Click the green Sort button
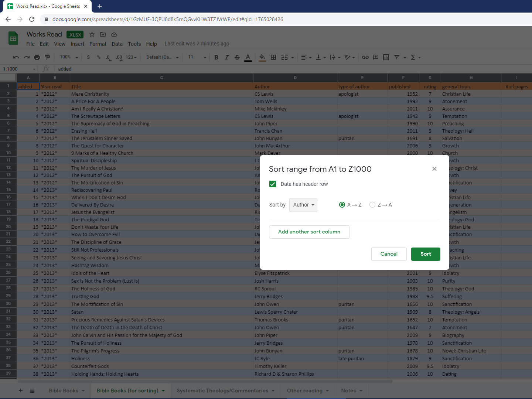532x399 pixels. [x=426, y=254]
